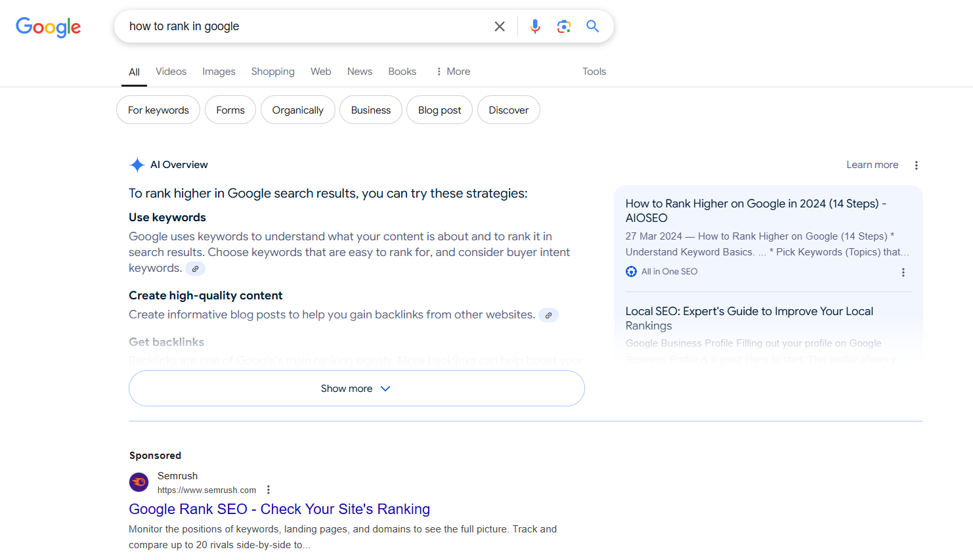973x560 pixels.
Task: Switch to the Books tab
Action: [x=402, y=72]
